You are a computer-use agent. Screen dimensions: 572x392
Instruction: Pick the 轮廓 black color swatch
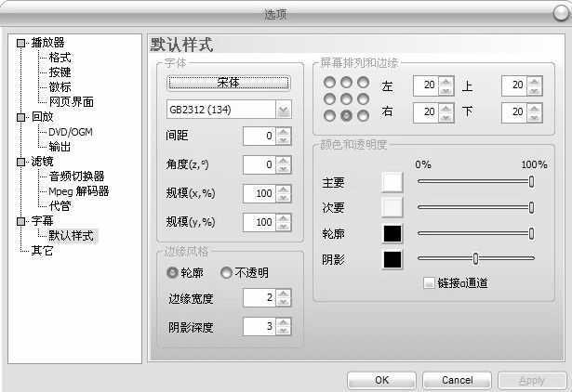point(392,233)
